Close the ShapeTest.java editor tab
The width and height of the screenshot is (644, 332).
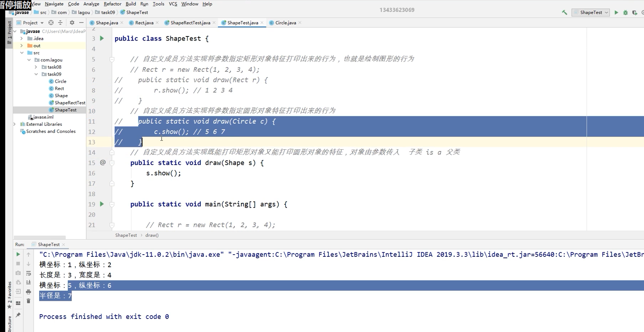coord(262,23)
